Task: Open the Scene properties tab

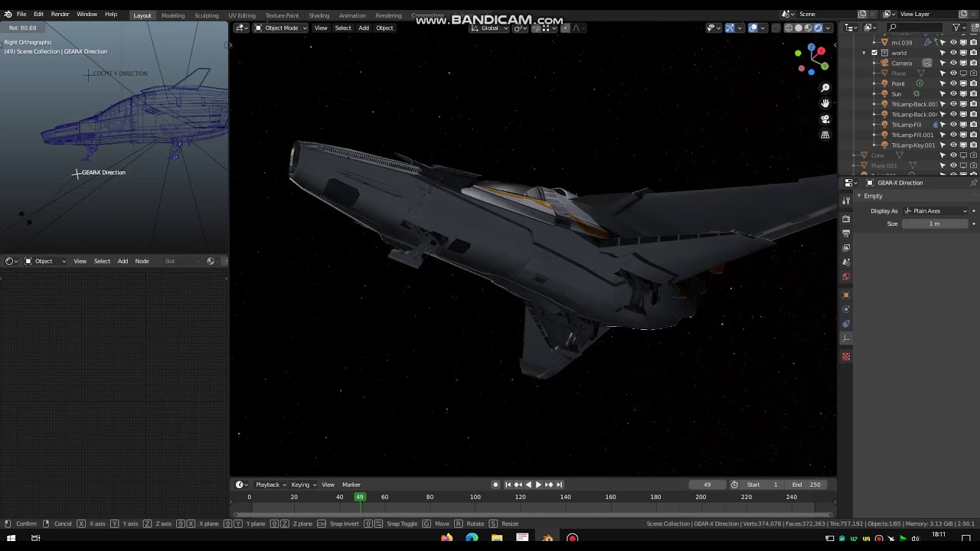Action: pos(846,262)
